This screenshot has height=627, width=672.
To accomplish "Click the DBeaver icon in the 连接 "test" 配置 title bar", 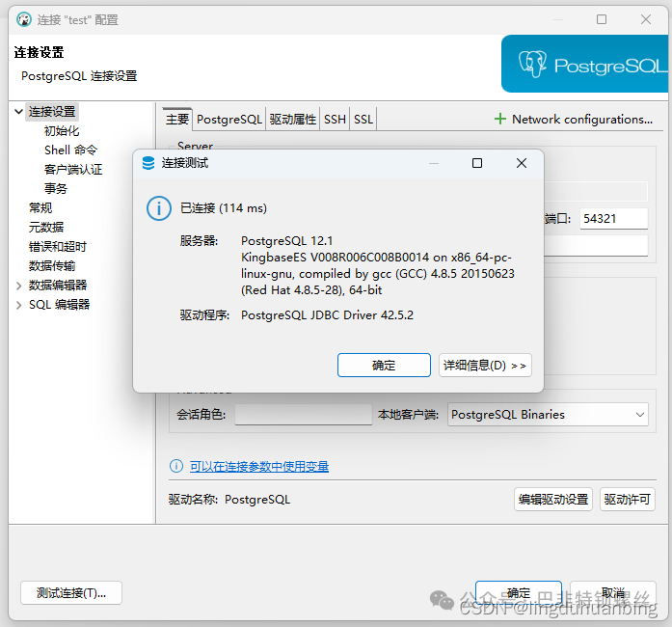I will (x=24, y=19).
